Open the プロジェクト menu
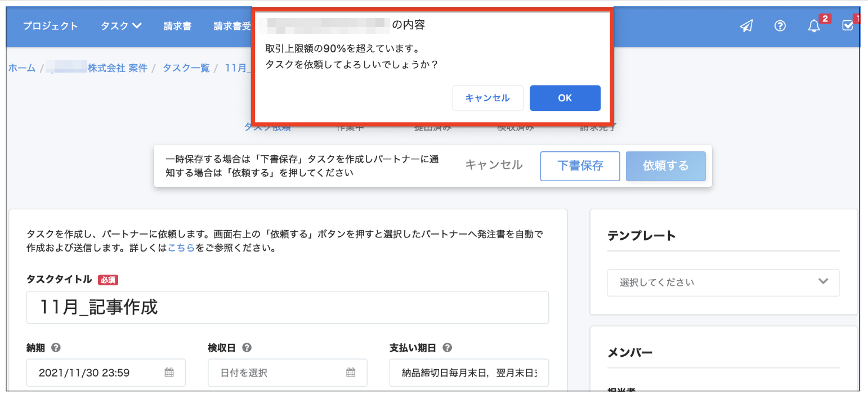Screen dimensions: 868x399 [50, 26]
